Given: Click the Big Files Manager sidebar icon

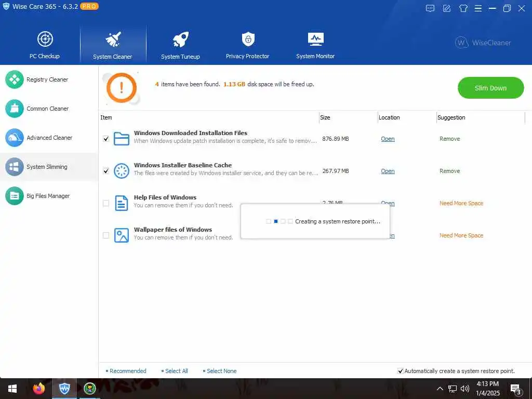Looking at the screenshot, I should 14,196.
